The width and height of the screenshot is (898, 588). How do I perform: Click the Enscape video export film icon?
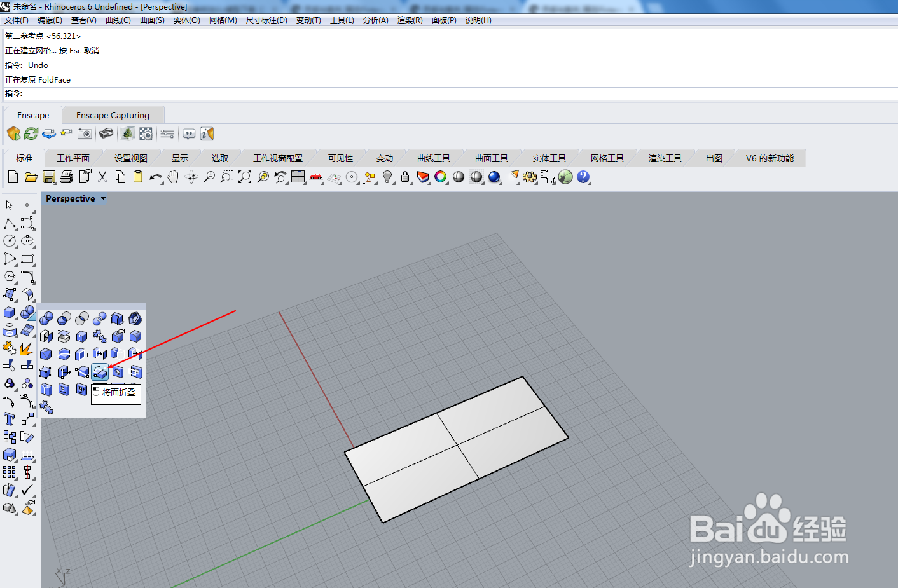pos(146,133)
